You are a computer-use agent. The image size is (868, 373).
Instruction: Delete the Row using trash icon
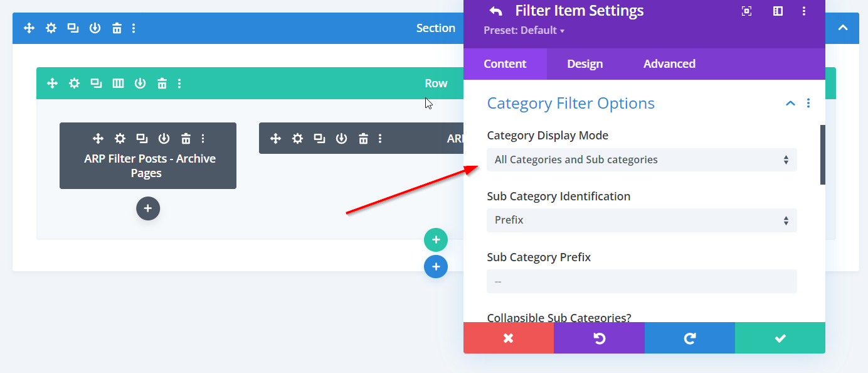[x=162, y=84]
